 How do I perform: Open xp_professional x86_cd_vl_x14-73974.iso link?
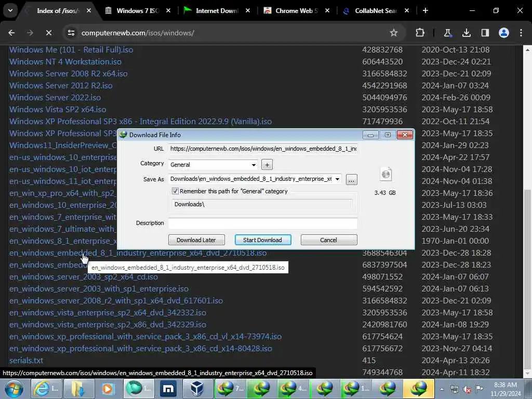tap(145, 337)
